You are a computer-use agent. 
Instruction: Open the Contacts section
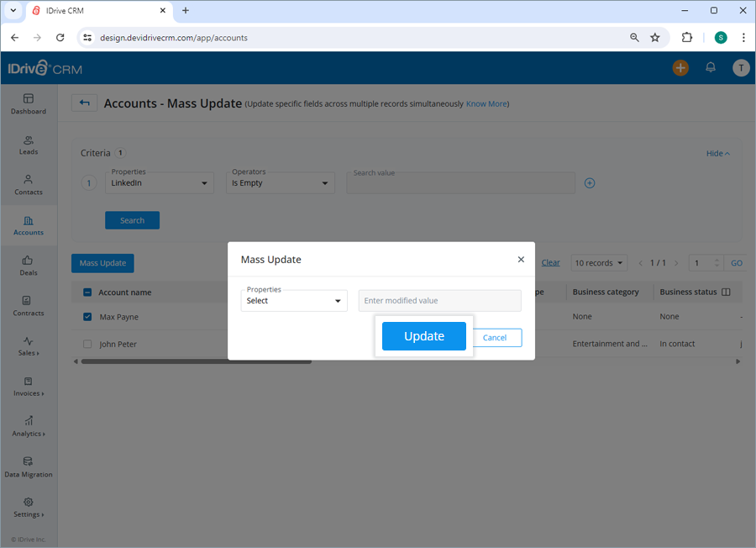28,186
